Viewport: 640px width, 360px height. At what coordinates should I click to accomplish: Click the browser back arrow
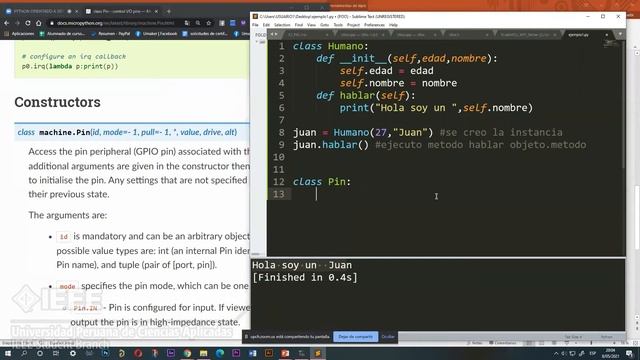[x=7, y=23]
